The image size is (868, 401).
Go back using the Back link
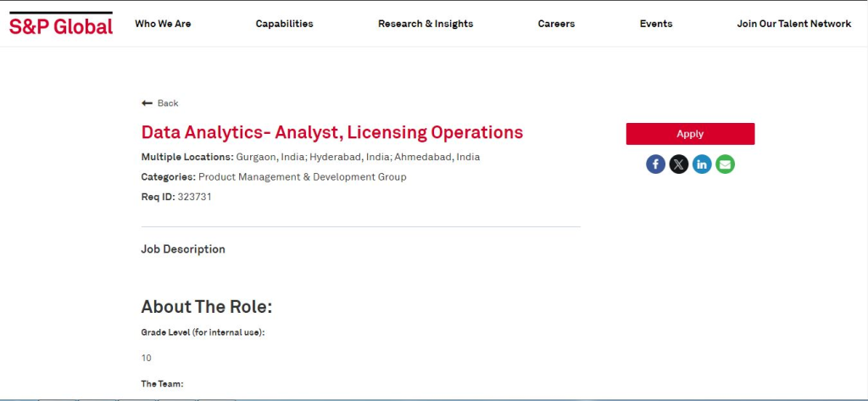click(x=168, y=103)
